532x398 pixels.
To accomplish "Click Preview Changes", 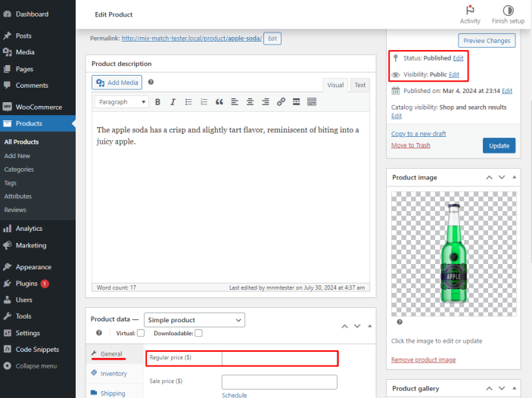I will pyautogui.click(x=487, y=40).
